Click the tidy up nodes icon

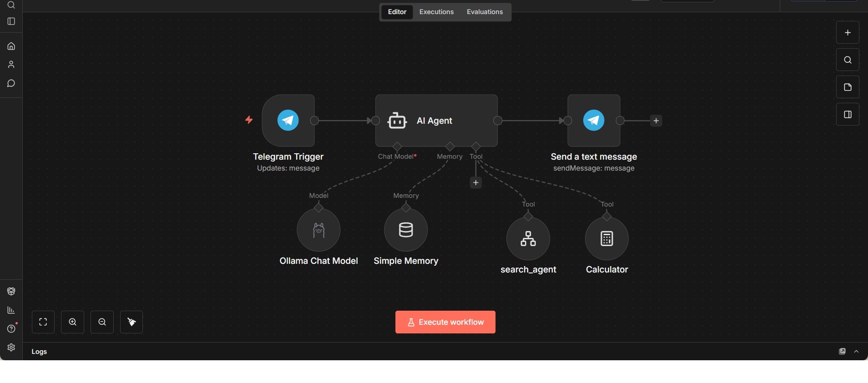point(131,322)
